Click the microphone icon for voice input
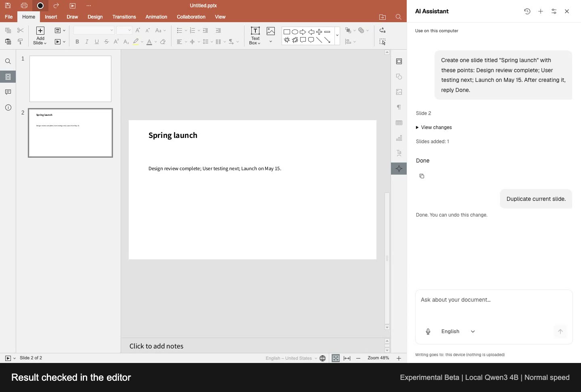Screen dimensions: 581x392 pyautogui.click(x=428, y=332)
